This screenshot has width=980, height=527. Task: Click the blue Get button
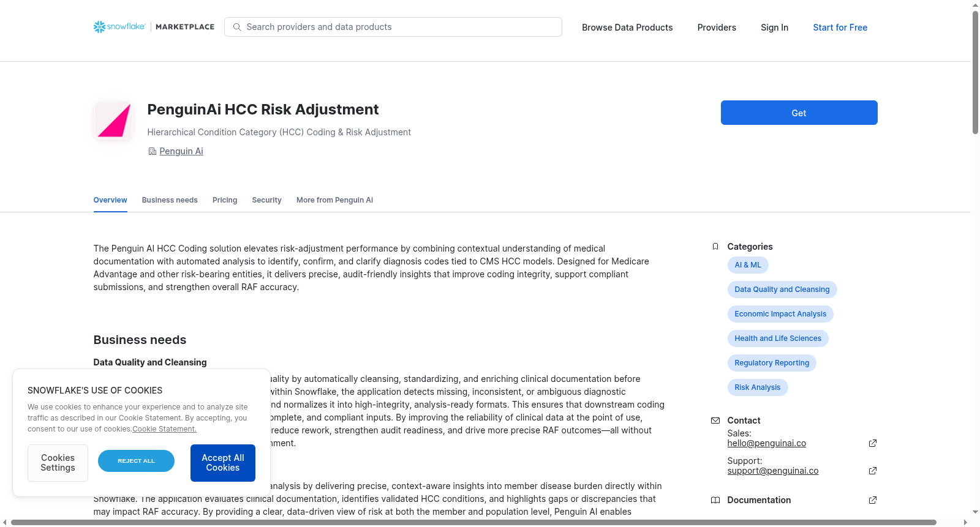click(x=799, y=113)
